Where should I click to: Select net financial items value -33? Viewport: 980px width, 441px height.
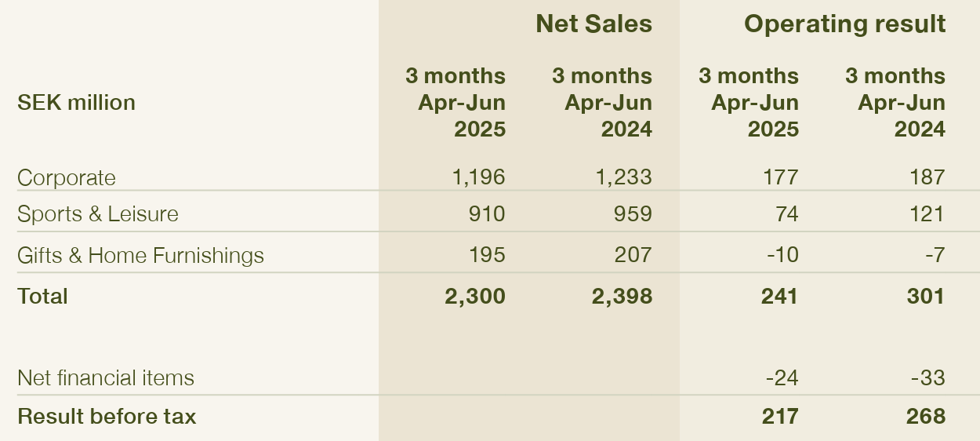click(x=928, y=377)
